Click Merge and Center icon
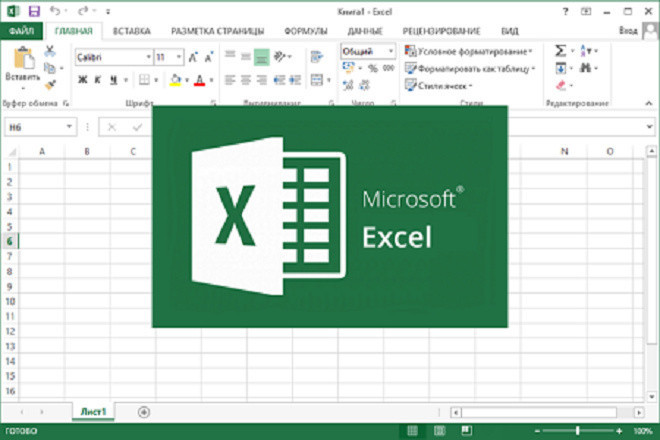 click(x=317, y=80)
